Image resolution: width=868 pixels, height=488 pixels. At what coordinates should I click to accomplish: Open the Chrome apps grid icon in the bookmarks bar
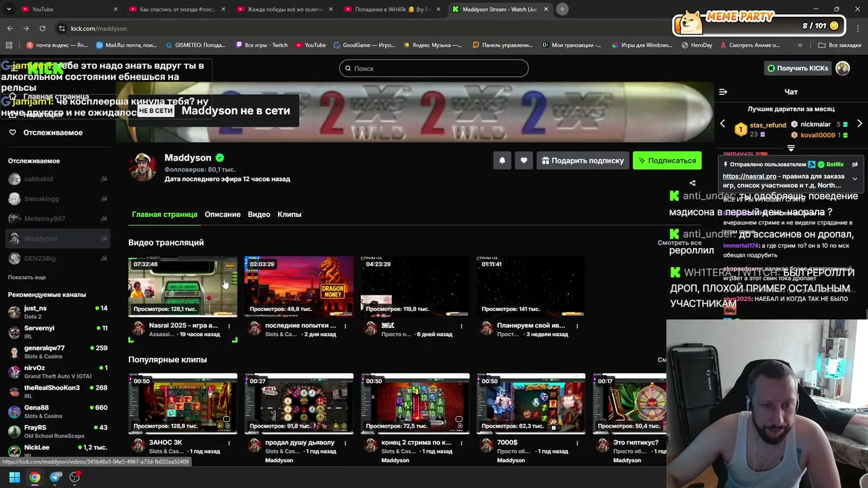[9, 45]
